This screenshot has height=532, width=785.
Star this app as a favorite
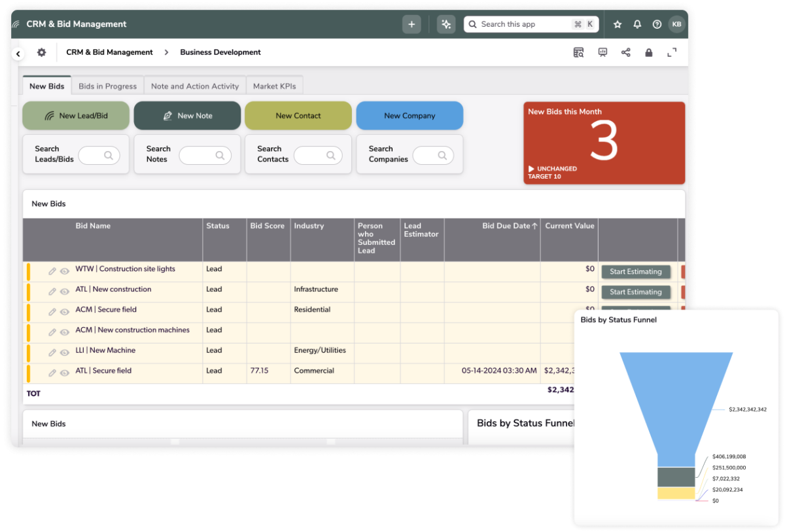[617, 24]
